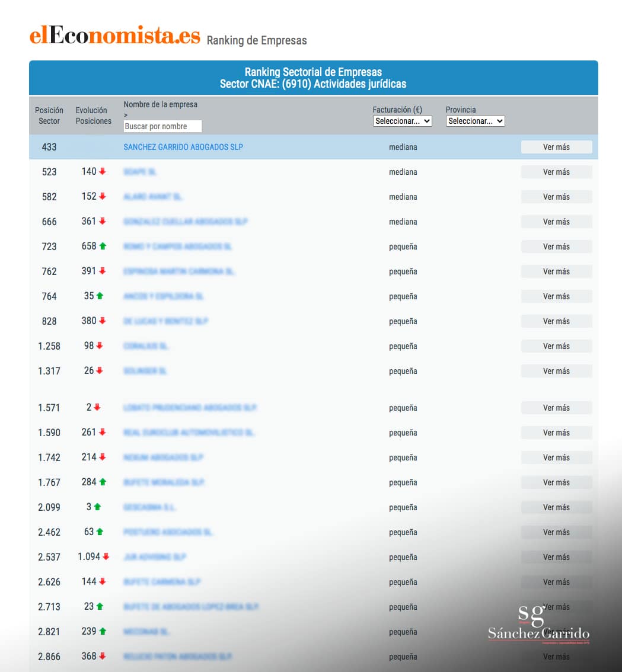Click the red down arrow beside 214
622x672 pixels.
click(x=103, y=457)
